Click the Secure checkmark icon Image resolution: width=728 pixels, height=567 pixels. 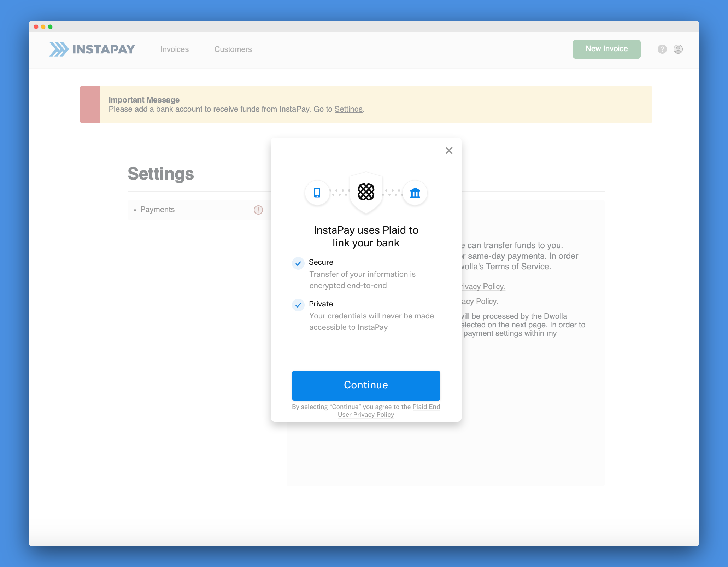(x=298, y=263)
